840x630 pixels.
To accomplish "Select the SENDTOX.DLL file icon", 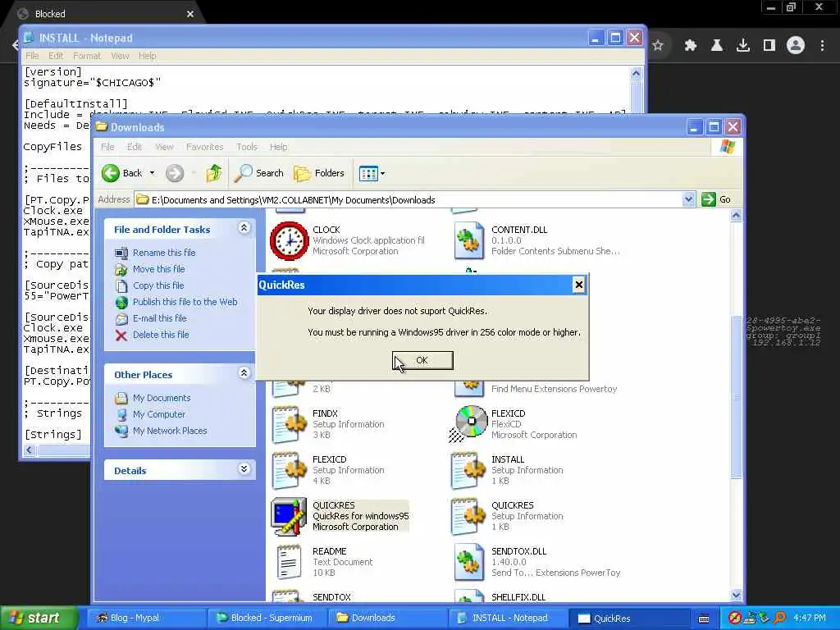I will click(x=469, y=562).
